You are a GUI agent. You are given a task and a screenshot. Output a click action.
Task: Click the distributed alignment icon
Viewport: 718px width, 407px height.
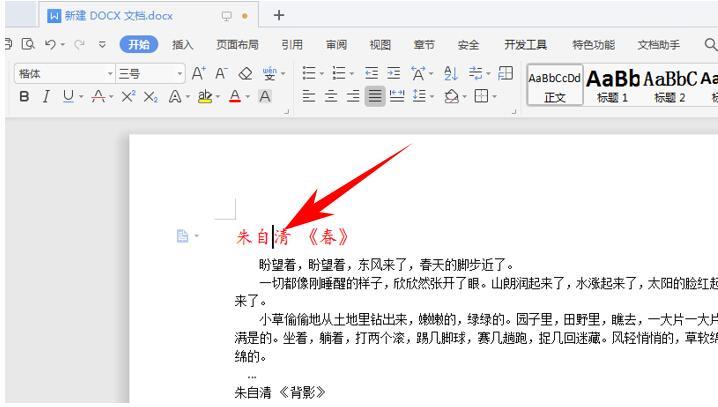coord(397,96)
